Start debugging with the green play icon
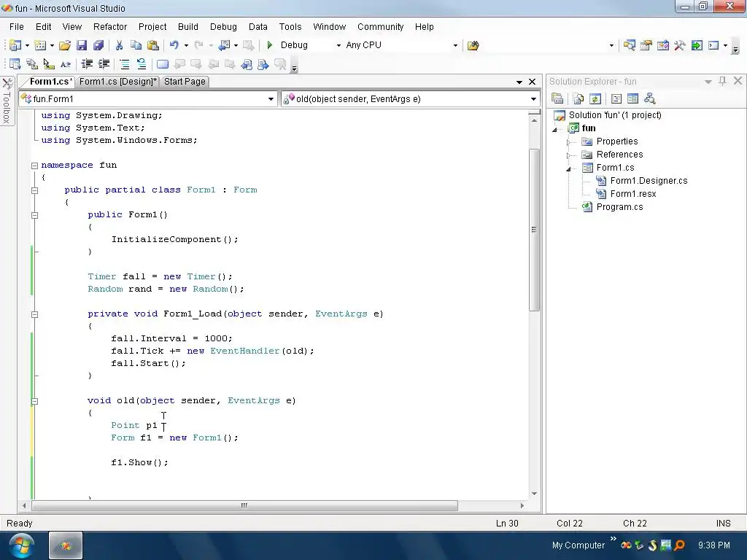The height and width of the screenshot is (560, 747). click(x=270, y=45)
